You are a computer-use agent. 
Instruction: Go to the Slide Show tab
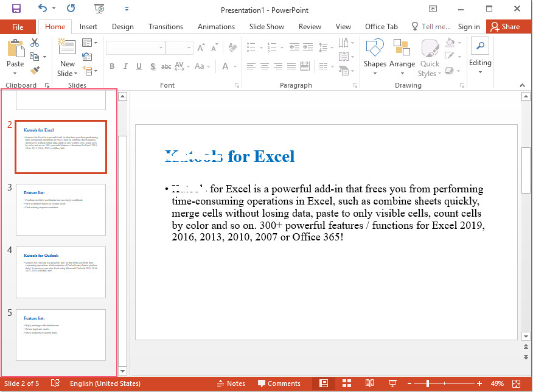pos(266,27)
